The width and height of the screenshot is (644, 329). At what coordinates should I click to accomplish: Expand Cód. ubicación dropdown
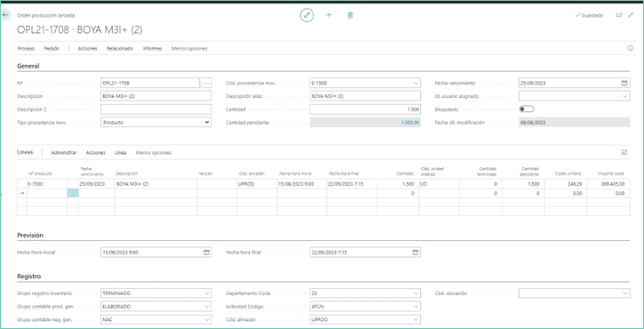pos(624,293)
